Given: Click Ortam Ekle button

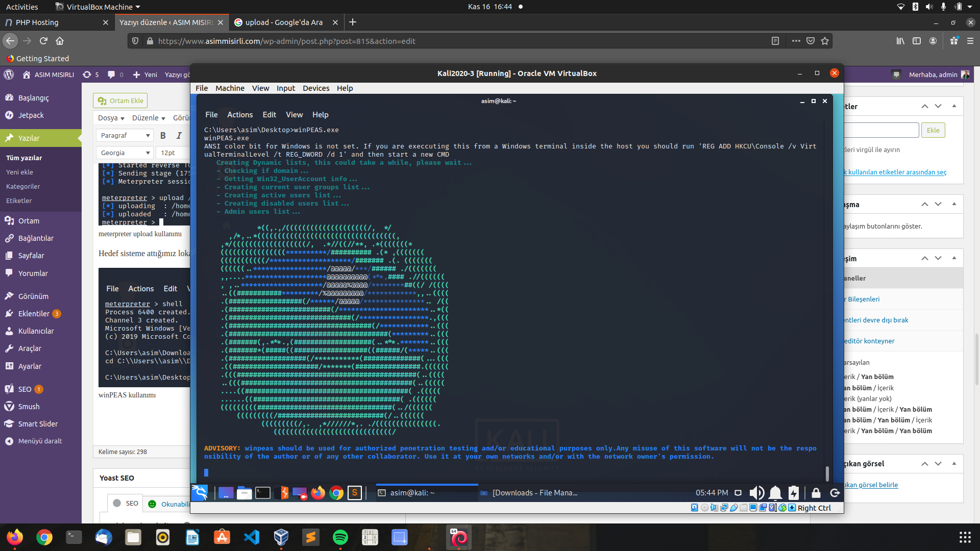Looking at the screenshot, I should click(x=120, y=101).
